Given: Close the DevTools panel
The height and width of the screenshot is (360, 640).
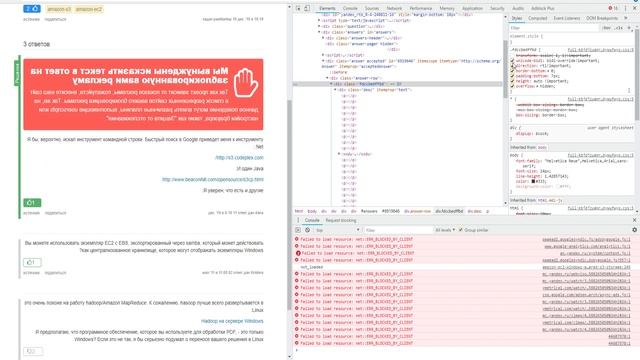Looking at the screenshot, I should coord(635,8).
